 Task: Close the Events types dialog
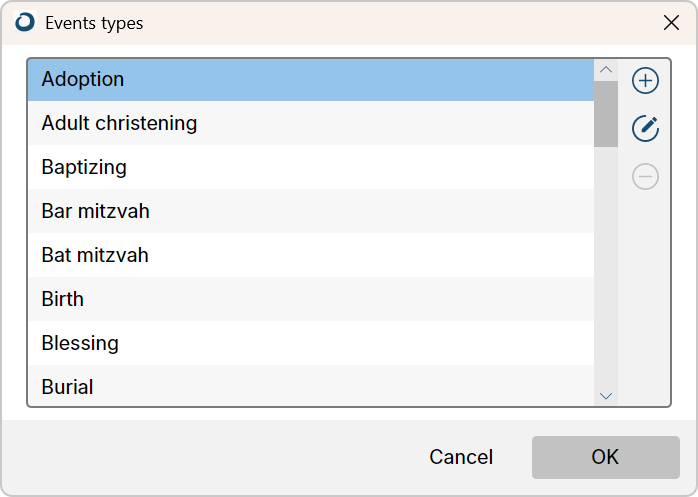pos(671,23)
